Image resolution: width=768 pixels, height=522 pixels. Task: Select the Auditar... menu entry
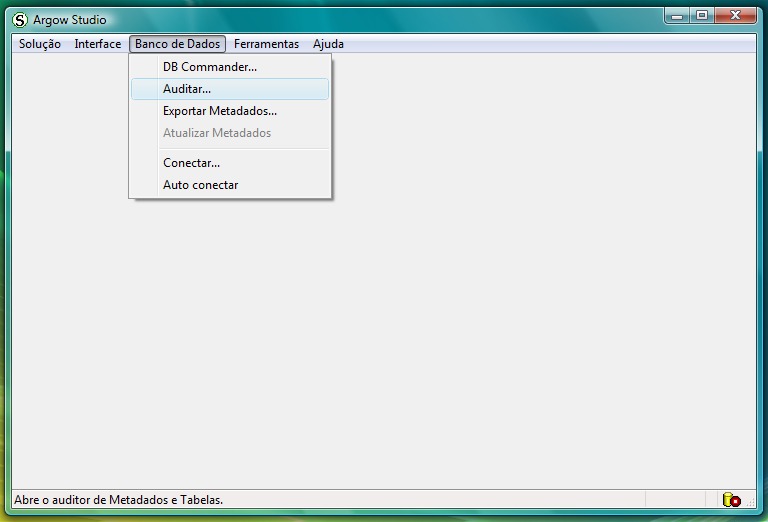(x=230, y=89)
